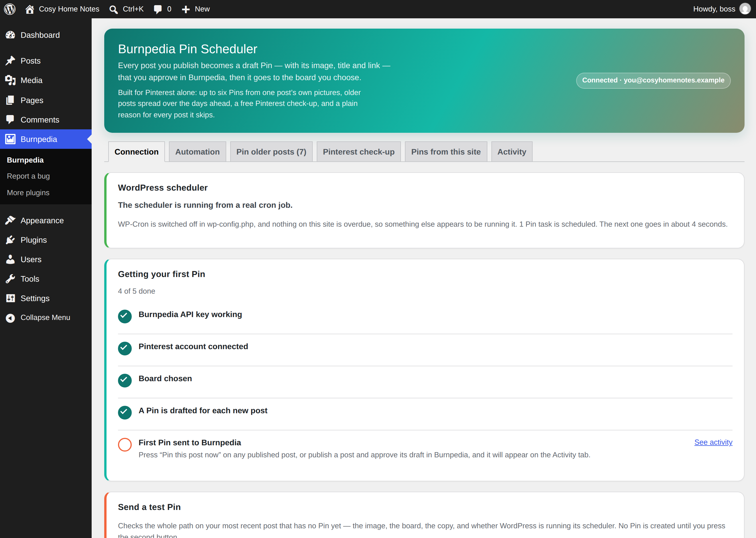Click the comment count 0 in admin bar

coord(169,9)
